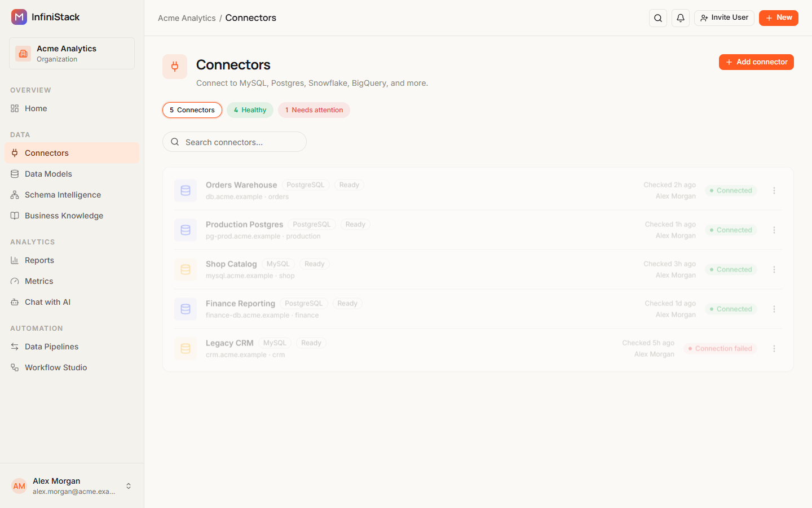This screenshot has width=812, height=508.
Task: Click the search magnifier button in header
Action: (658, 18)
